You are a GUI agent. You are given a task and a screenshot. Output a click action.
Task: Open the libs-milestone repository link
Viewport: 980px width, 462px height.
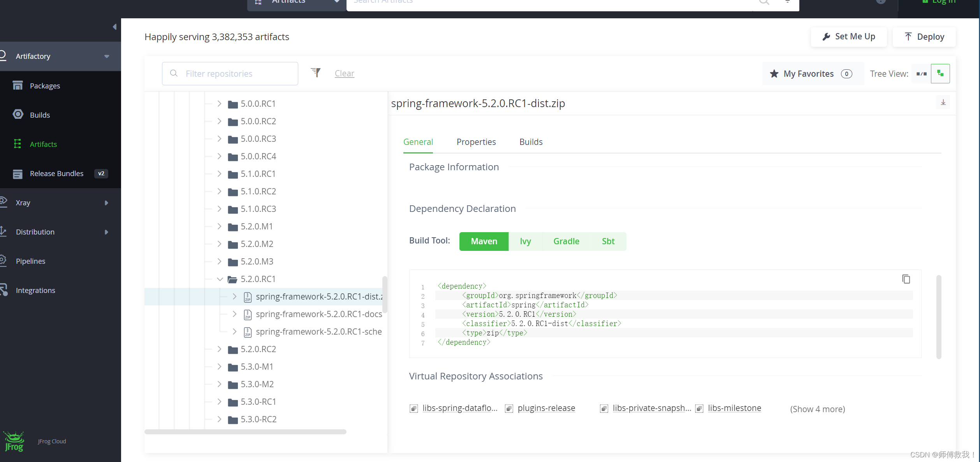(734, 408)
